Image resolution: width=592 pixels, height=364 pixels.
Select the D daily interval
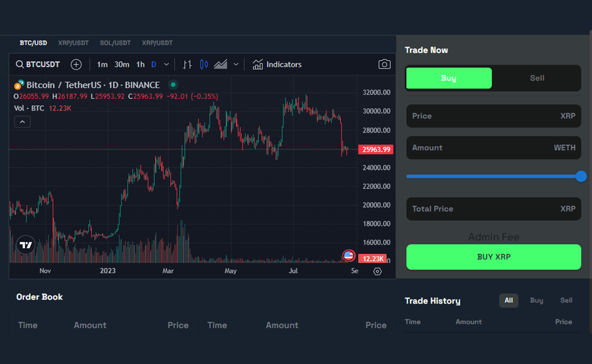(154, 65)
